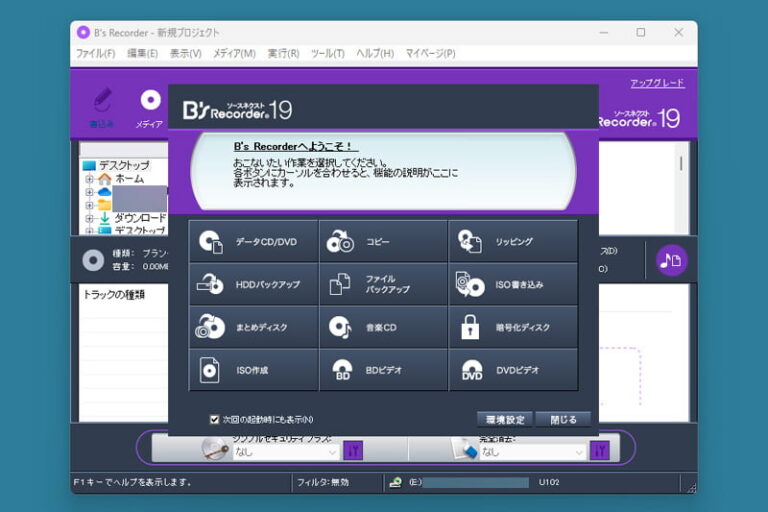This screenshot has width=768, height=512.
Task: Click the メディア disc toolbar icon
Action: (x=150, y=108)
